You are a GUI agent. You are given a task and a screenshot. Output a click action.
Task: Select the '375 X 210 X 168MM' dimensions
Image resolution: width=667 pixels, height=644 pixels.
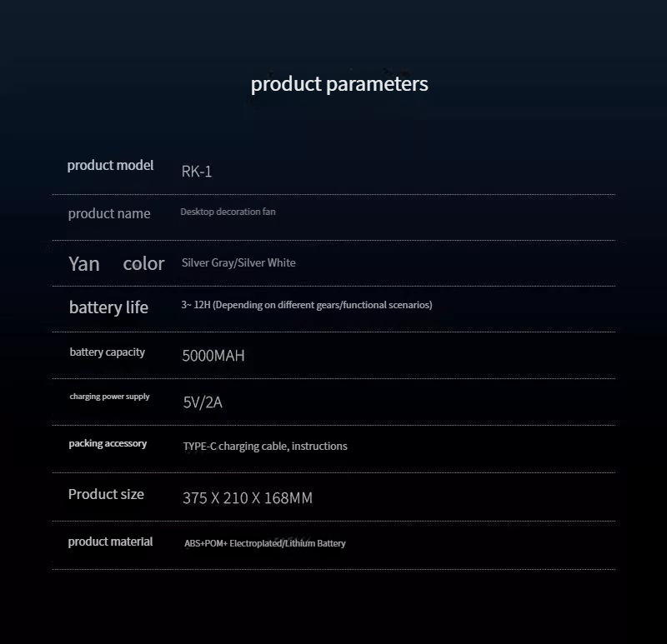tap(248, 497)
